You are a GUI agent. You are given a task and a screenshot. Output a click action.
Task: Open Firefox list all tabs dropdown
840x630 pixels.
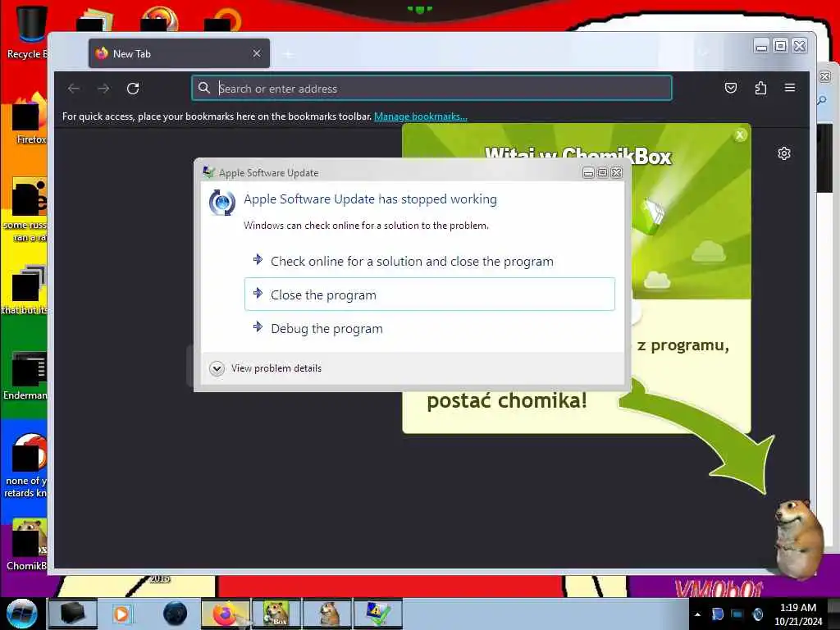(703, 53)
